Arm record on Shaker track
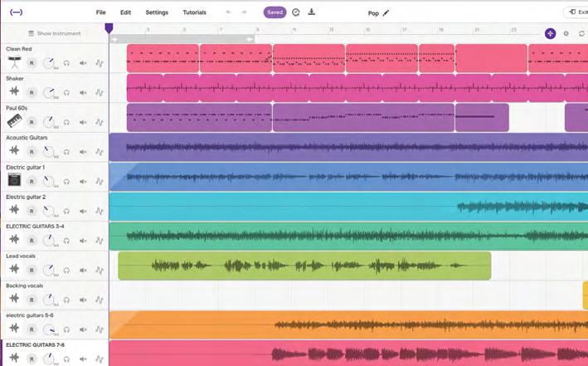Image resolution: width=588 pixels, height=366 pixels. pos(32,93)
